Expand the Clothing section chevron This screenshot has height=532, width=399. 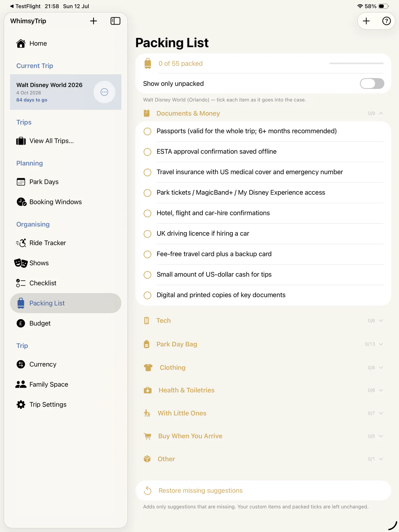click(381, 367)
